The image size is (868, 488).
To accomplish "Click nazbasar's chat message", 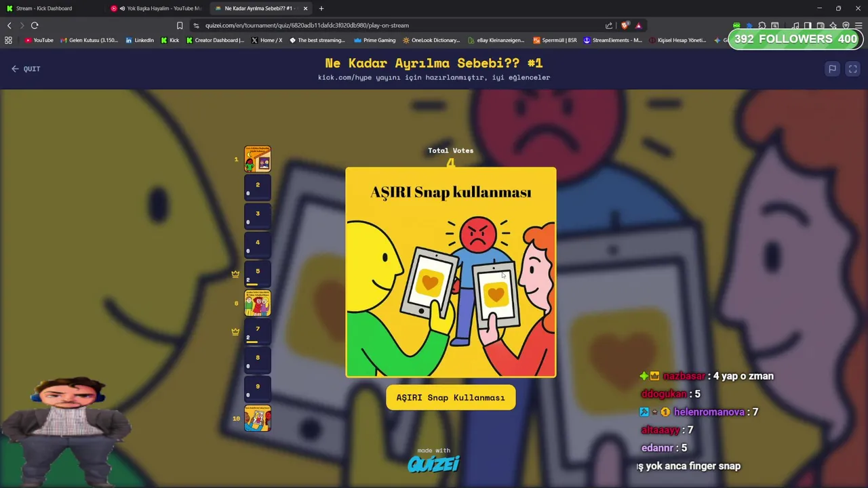I will (706, 376).
